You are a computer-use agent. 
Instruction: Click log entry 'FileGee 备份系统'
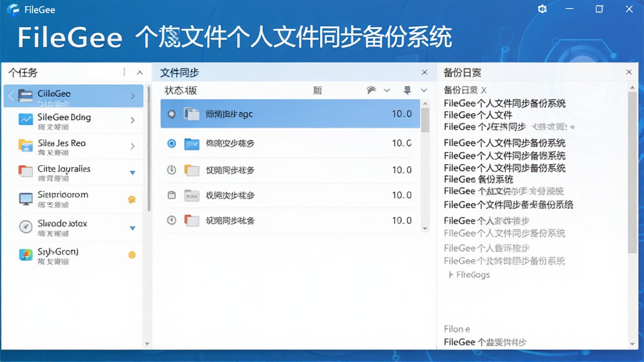pos(479,179)
